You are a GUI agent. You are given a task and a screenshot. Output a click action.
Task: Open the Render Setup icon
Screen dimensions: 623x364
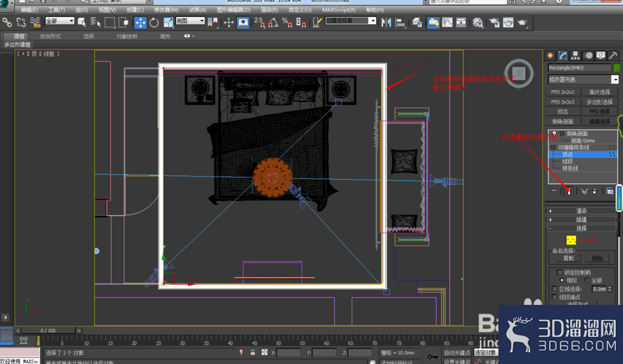[494, 22]
